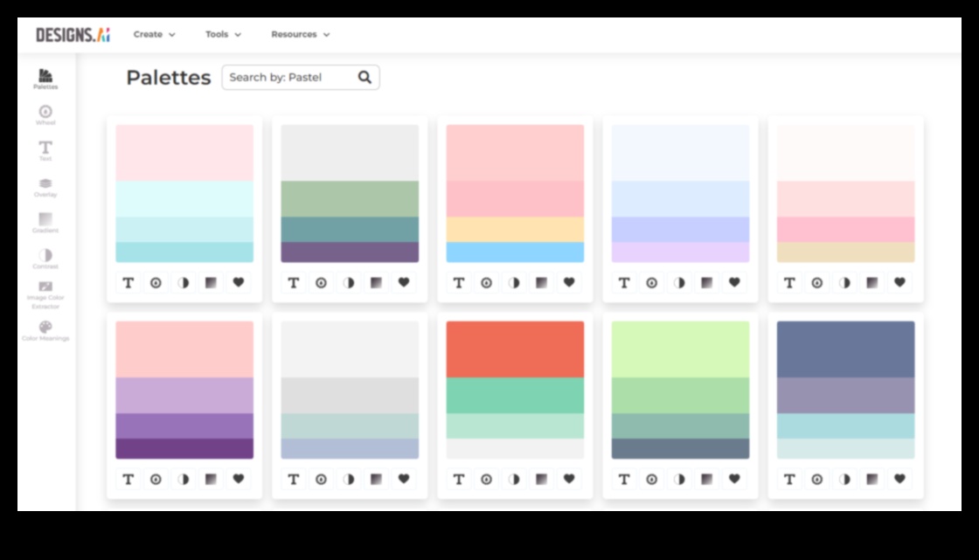Open Image Color Extractor in the sidebar
The height and width of the screenshot is (560, 979).
click(x=45, y=294)
